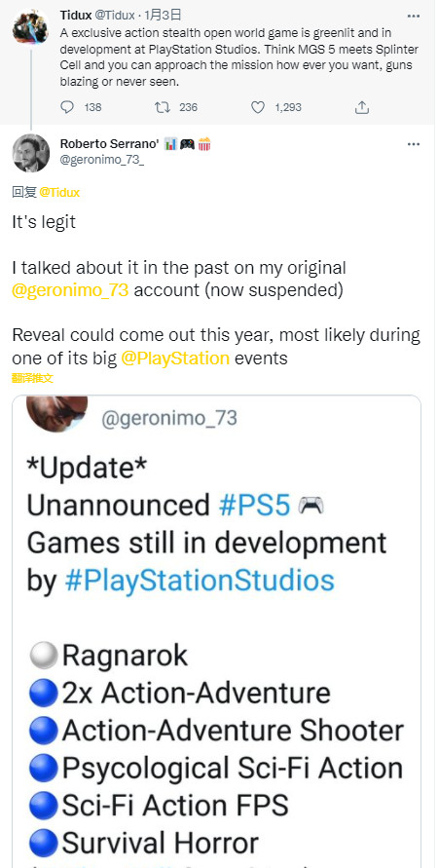Viewport: 438px width, 868px height.
Task: Click the Tidux display name
Action: (76, 16)
